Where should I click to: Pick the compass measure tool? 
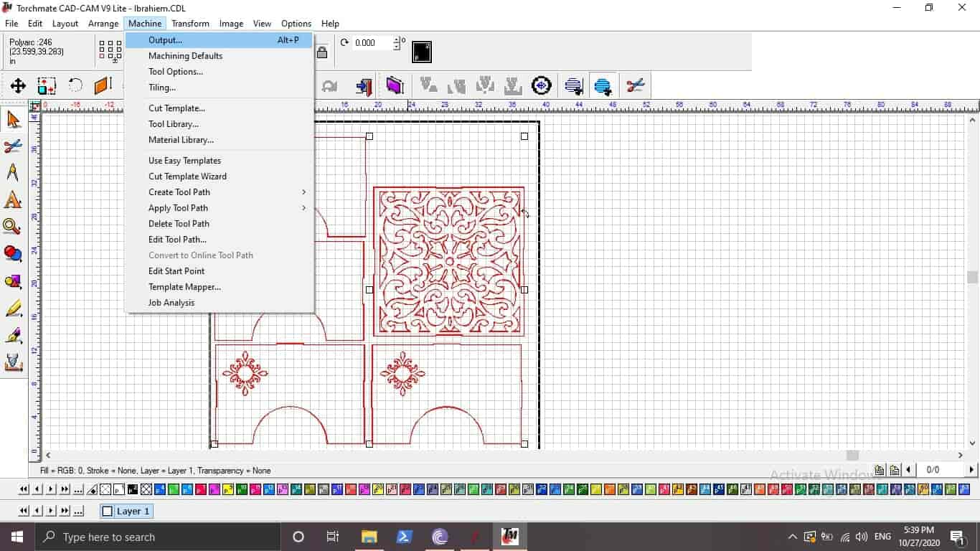point(13,173)
